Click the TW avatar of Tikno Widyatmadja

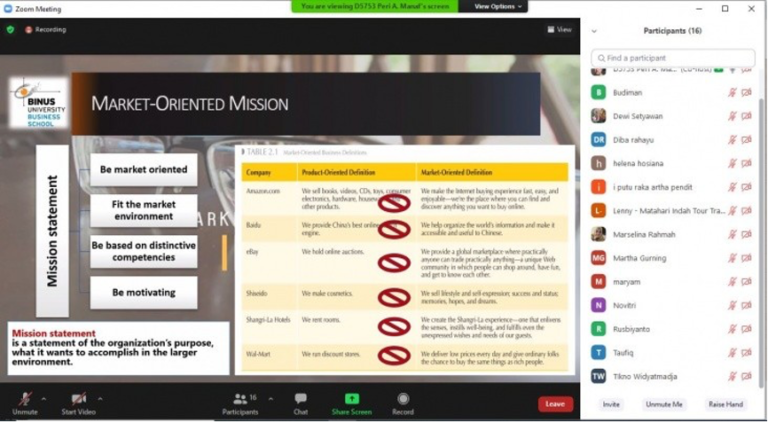(599, 376)
